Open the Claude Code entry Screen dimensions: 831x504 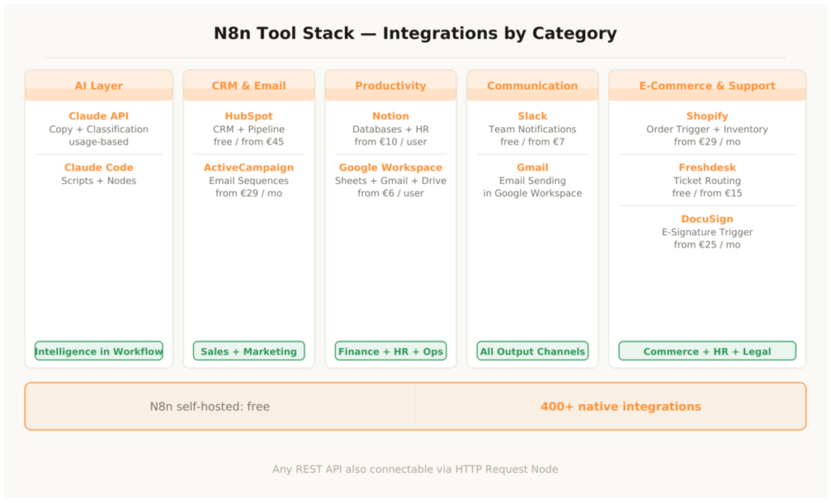coord(98,167)
